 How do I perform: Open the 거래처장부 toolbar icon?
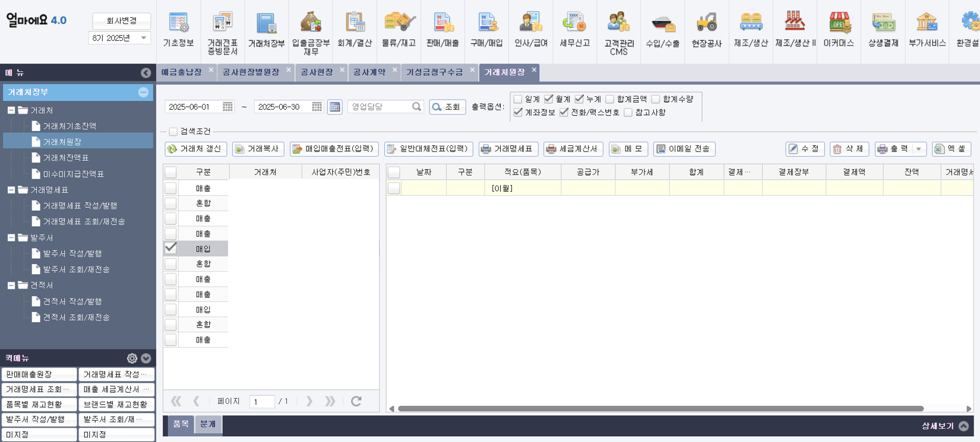266,30
